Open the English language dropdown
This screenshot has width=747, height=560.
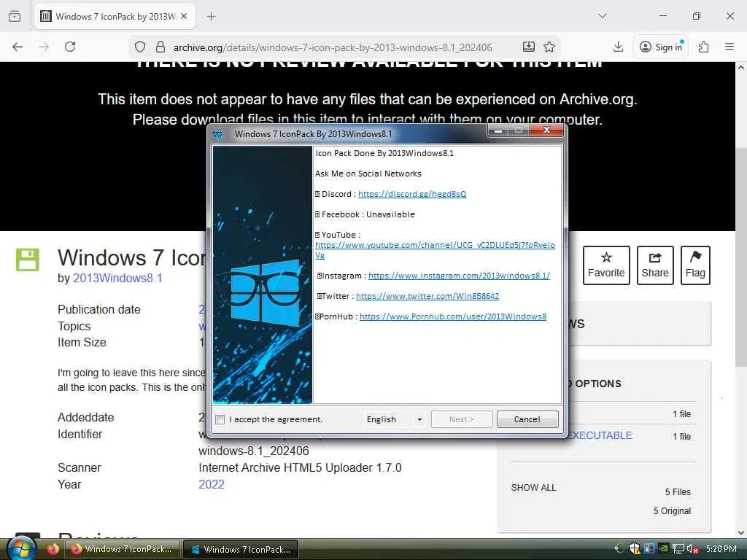pyautogui.click(x=395, y=419)
